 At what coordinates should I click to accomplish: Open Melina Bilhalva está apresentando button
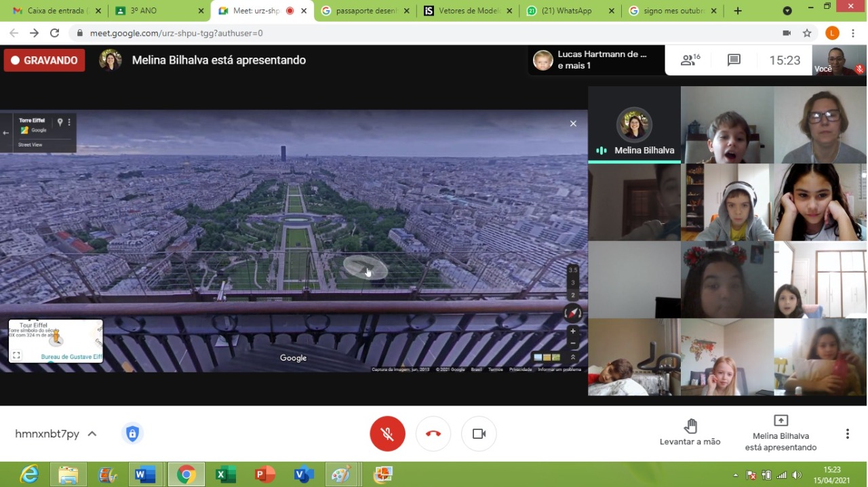781,432
